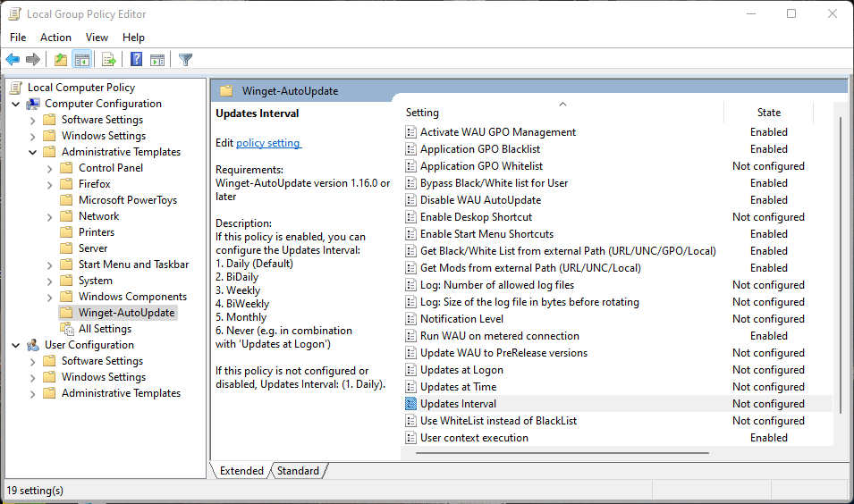Expand Administrative Templates under User Configuration
854x504 pixels.
(33, 393)
